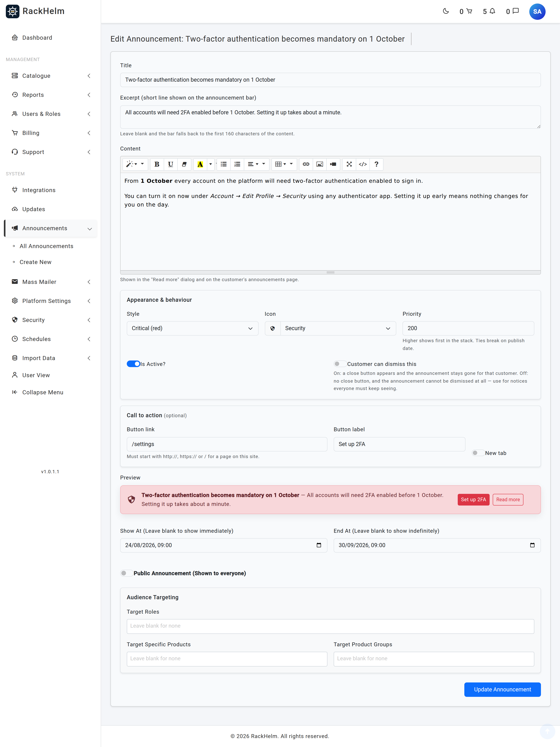Expand the Catalogue sidebar menu
Viewport: 560px width, 747px height.
(x=51, y=76)
